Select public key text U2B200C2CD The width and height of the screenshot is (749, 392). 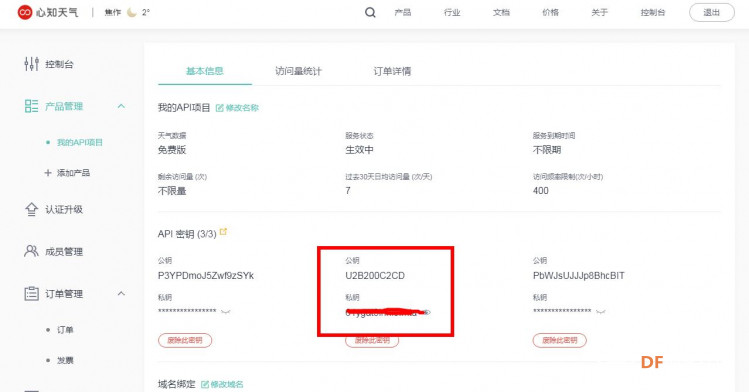[x=375, y=275]
